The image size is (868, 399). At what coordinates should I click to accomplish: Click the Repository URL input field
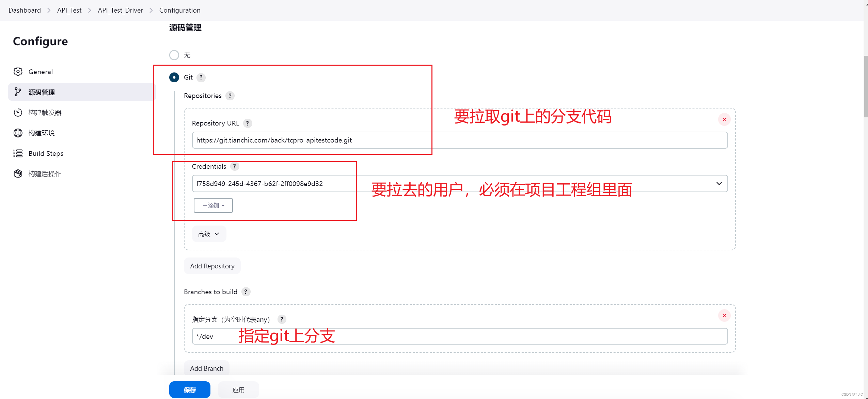pyautogui.click(x=375, y=140)
